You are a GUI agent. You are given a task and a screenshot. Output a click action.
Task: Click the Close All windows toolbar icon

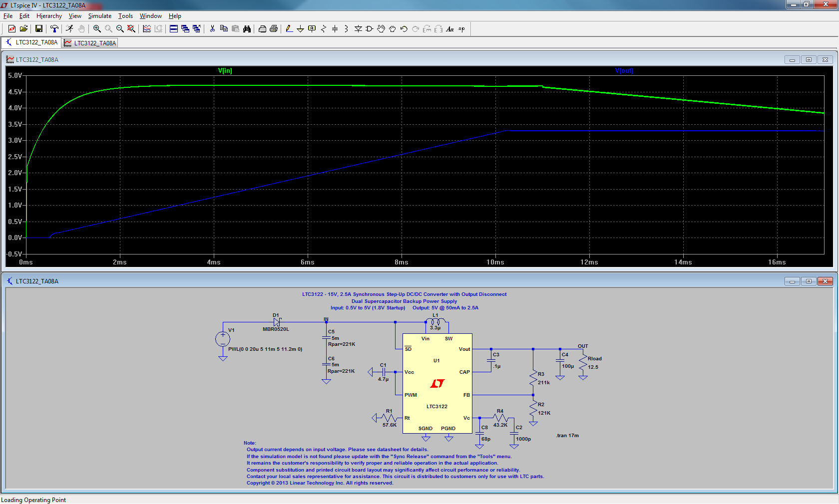click(x=197, y=29)
